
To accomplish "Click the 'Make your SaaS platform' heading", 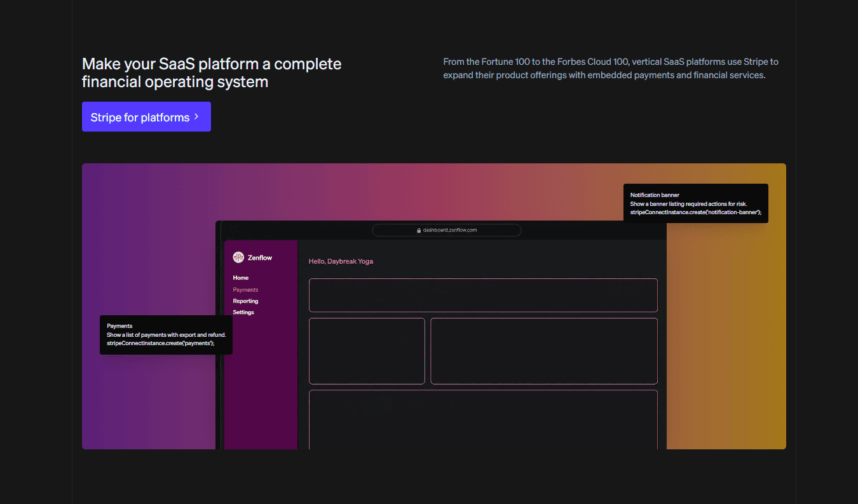I will coord(212,73).
